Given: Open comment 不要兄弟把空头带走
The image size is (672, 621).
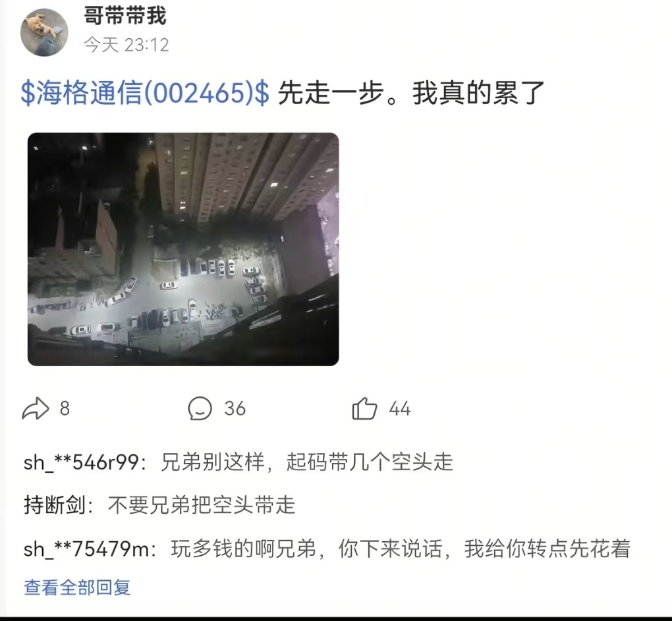Looking at the screenshot, I should (x=202, y=505).
